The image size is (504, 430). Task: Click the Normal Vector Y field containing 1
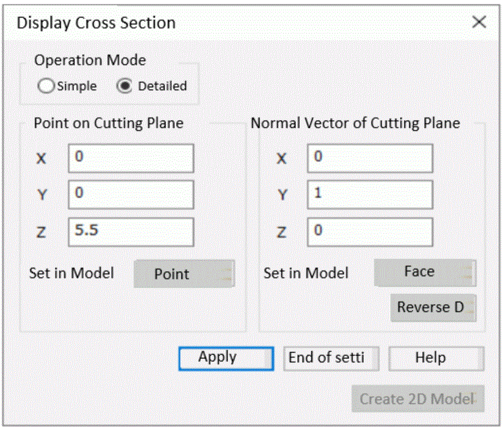[370, 194]
